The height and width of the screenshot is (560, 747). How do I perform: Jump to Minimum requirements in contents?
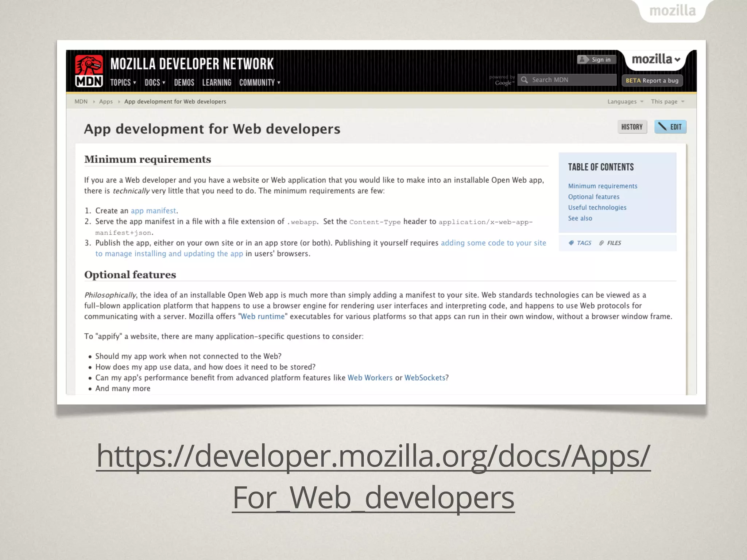603,186
